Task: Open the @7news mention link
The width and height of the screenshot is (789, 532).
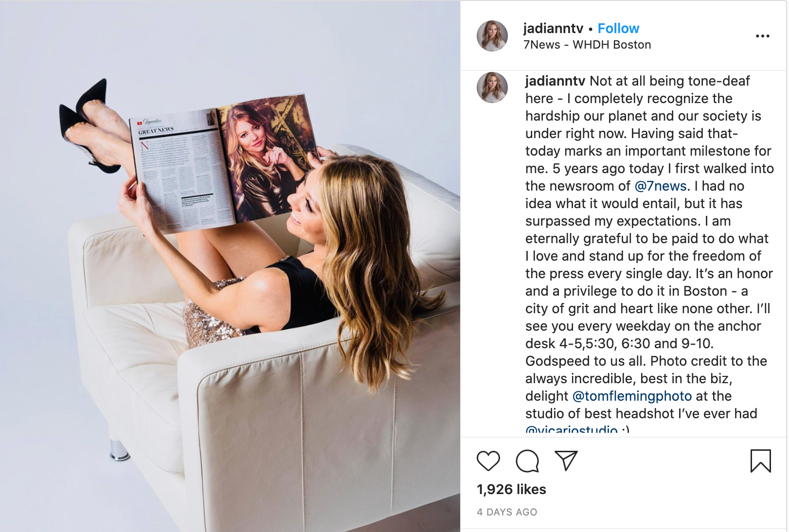Action: pos(661,186)
